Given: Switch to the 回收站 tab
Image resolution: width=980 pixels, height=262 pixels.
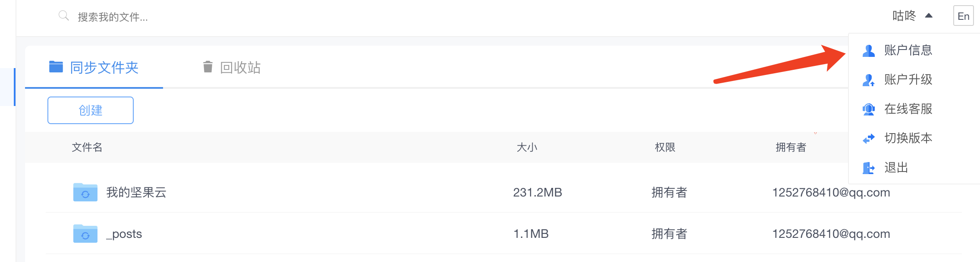Looking at the screenshot, I should click(x=240, y=68).
